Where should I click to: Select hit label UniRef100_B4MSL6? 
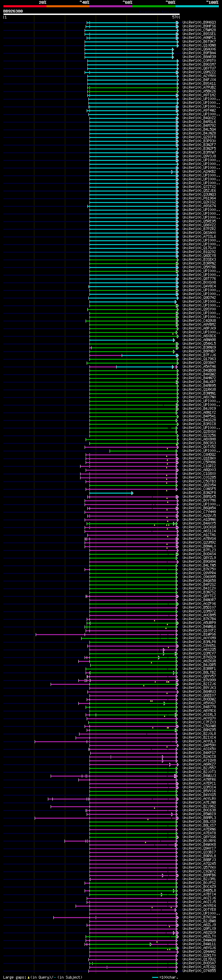199,122
